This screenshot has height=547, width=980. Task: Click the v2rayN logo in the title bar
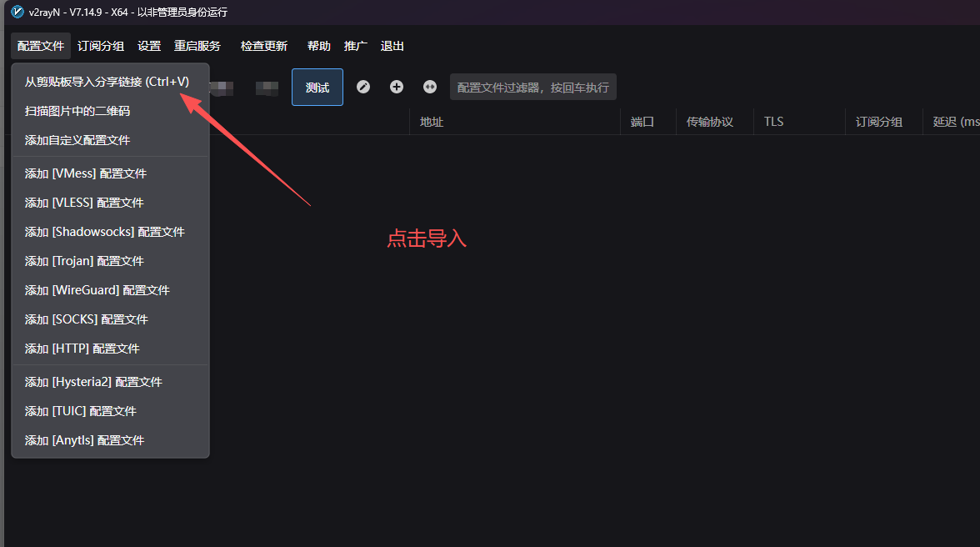point(17,12)
